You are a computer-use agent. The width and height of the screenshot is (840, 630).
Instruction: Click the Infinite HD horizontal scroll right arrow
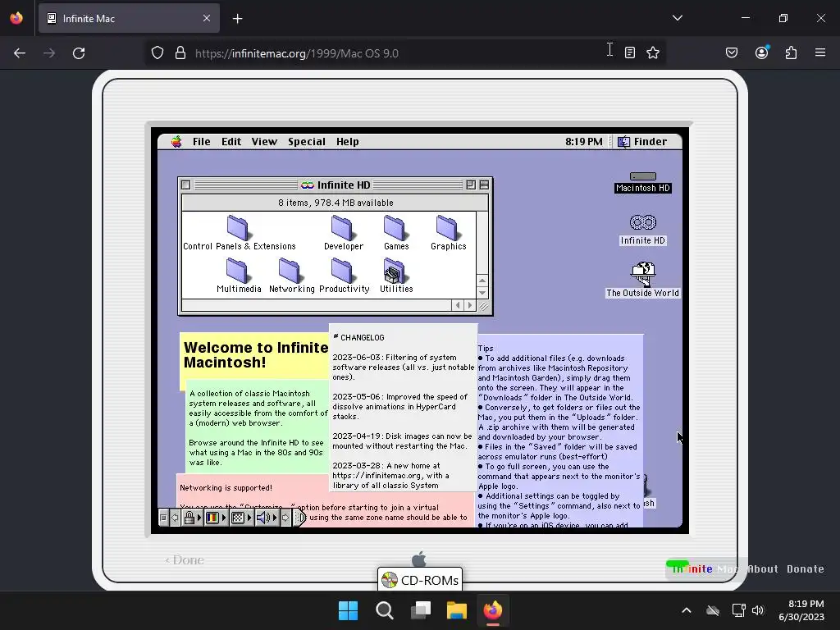point(470,305)
